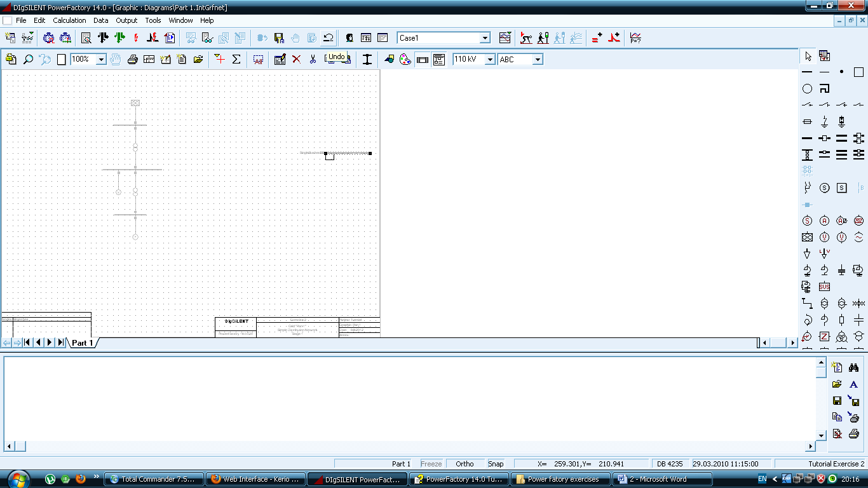Click the magnifier Zoom In icon
This screenshot has width=868, height=488.
pos(28,59)
